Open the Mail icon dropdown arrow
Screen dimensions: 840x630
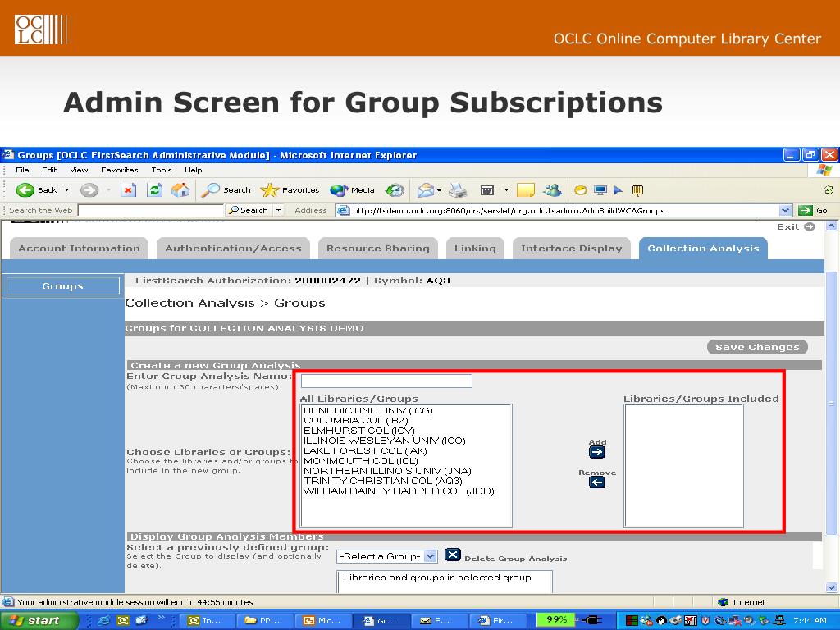tap(440, 189)
